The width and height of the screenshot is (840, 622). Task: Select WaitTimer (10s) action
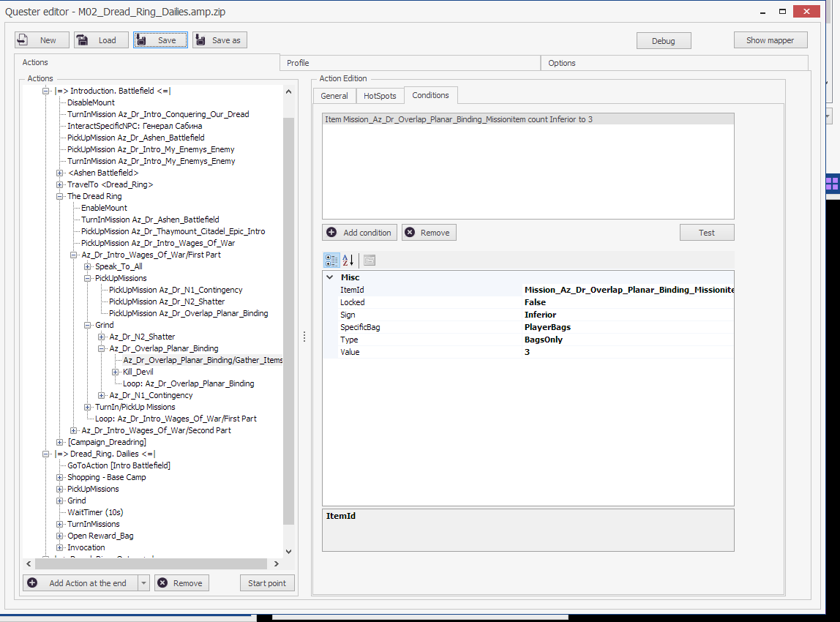click(x=95, y=512)
